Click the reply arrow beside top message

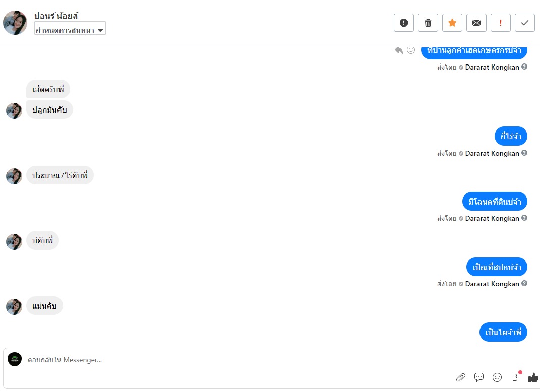[399, 50]
